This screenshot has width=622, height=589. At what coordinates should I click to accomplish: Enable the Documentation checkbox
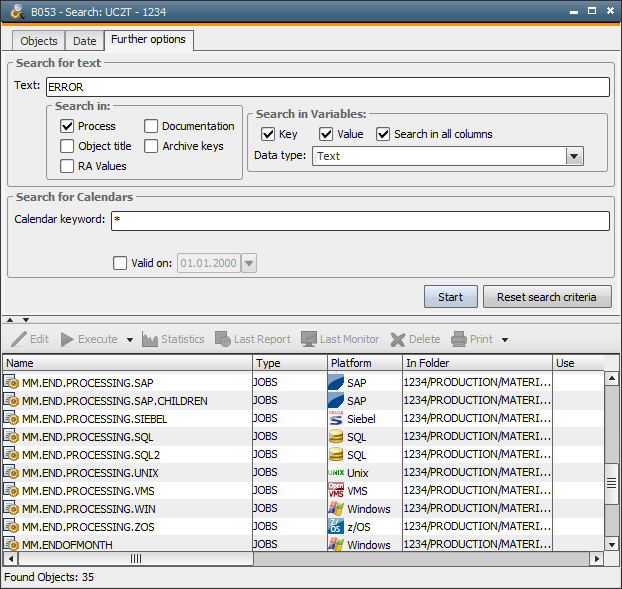pyautogui.click(x=151, y=126)
